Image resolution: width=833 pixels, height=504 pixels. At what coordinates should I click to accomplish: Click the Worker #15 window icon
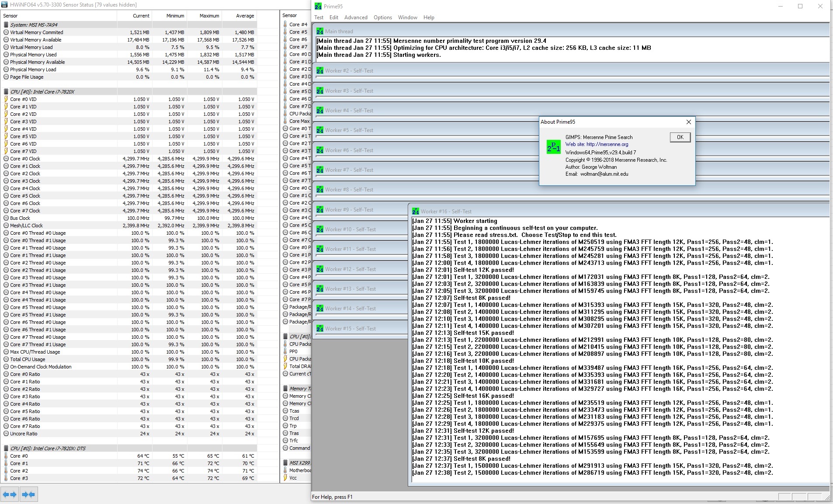(320, 328)
